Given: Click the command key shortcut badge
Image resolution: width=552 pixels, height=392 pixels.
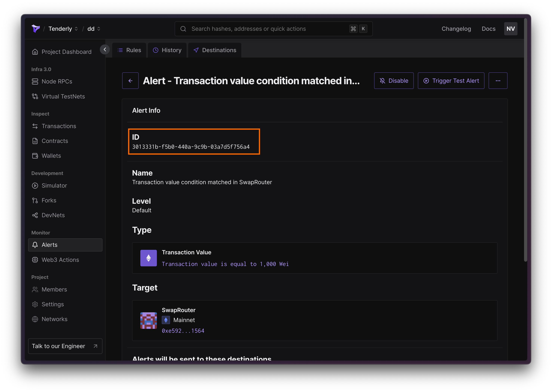Looking at the screenshot, I should (353, 29).
